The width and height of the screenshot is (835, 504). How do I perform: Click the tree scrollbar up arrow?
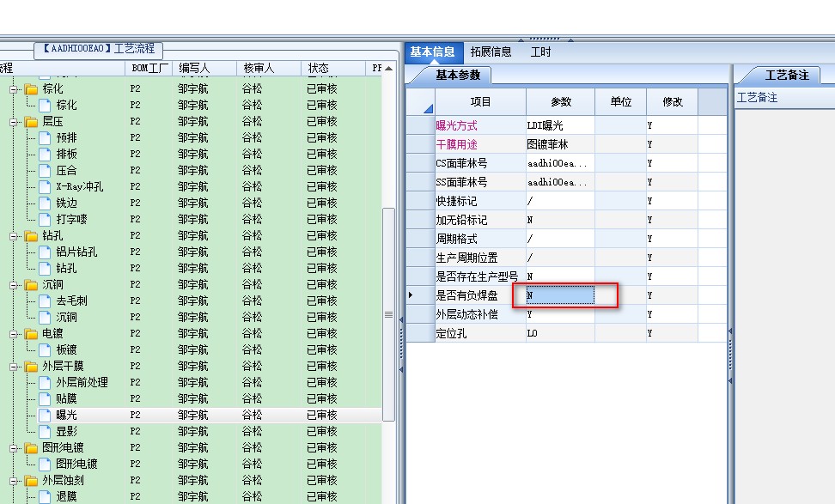(389, 68)
